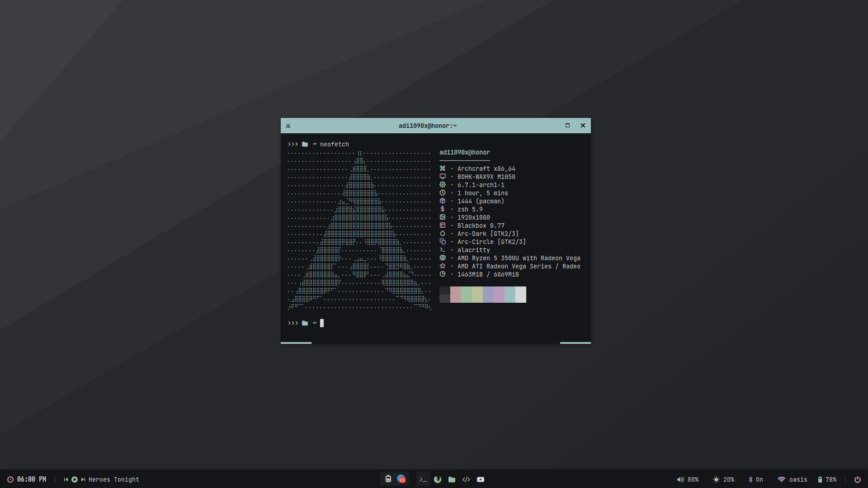Click the volume 80% indicator
This screenshot has height=488, width=868.
coord(687,479)
